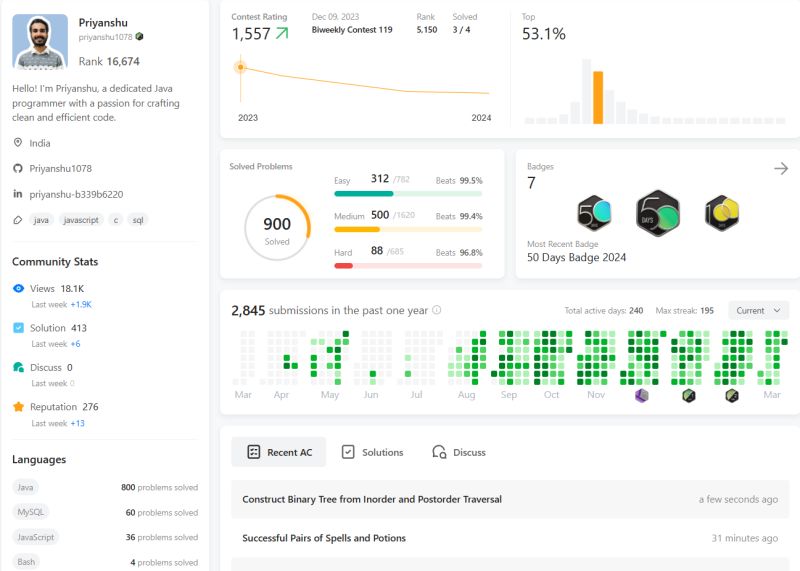The height and width of the screenshot is (571, 800).
Task: Click the India location pin icon
Action: (x=18, y=143)
